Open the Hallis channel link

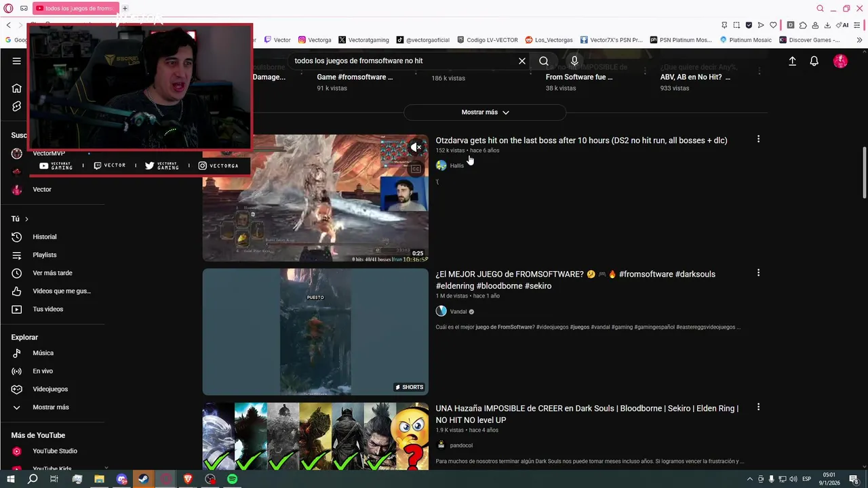456,165
